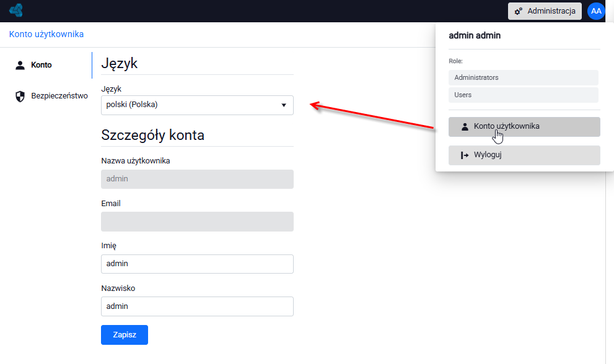This screenshot has height=364, width=614.
Task: Select Wyloguj to log out
Action: pyautogui.click(x=524, y=155)
